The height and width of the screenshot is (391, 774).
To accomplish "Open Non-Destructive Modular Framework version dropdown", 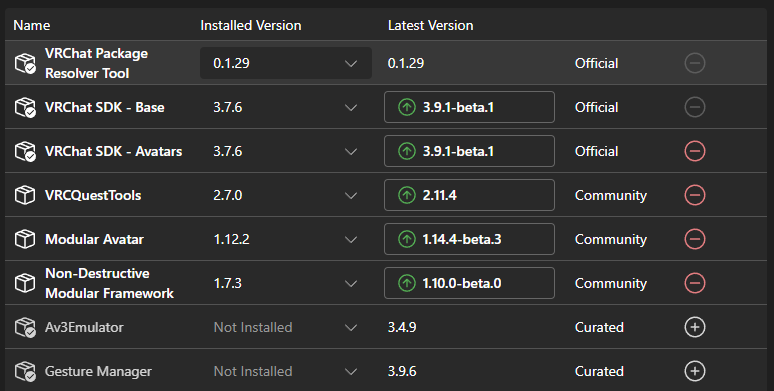I will [286, 283].
